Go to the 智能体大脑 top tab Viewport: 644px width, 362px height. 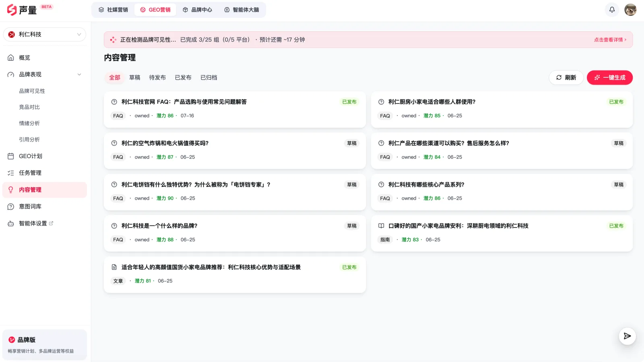click(x=242, y=10)
